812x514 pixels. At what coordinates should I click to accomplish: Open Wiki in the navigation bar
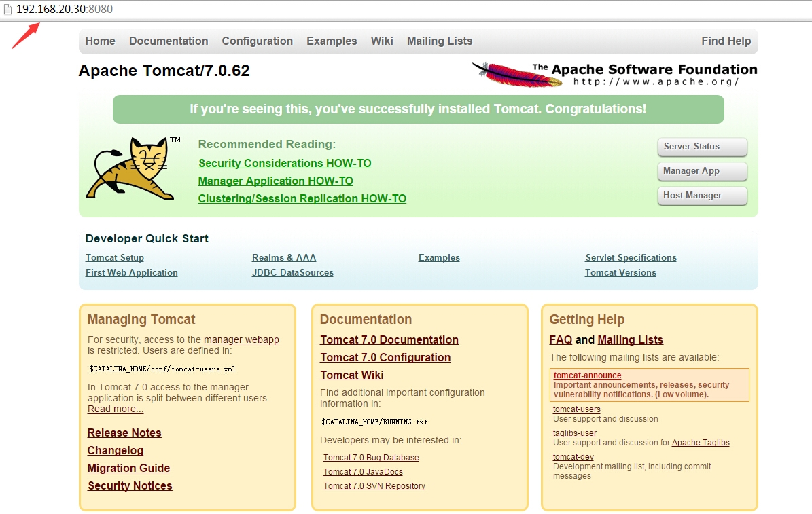click(382, 41)
